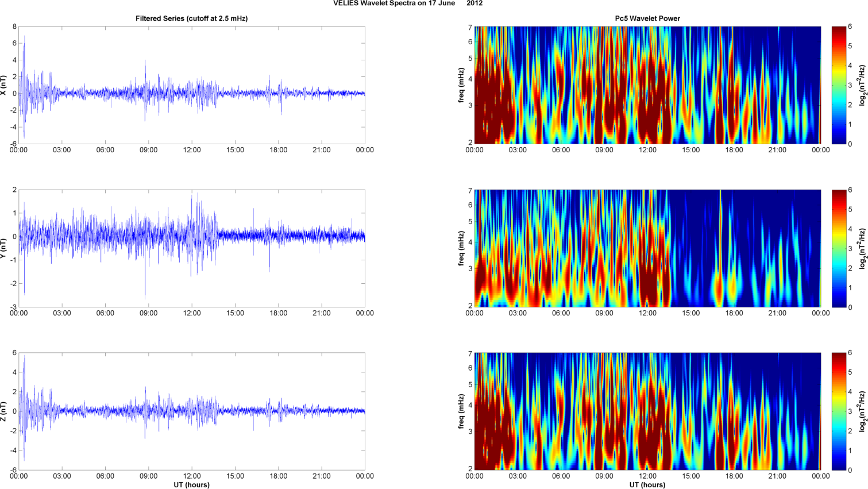
Task: Select the 'Pc5 Wavelet Power' heading
Action: [647, 18]
